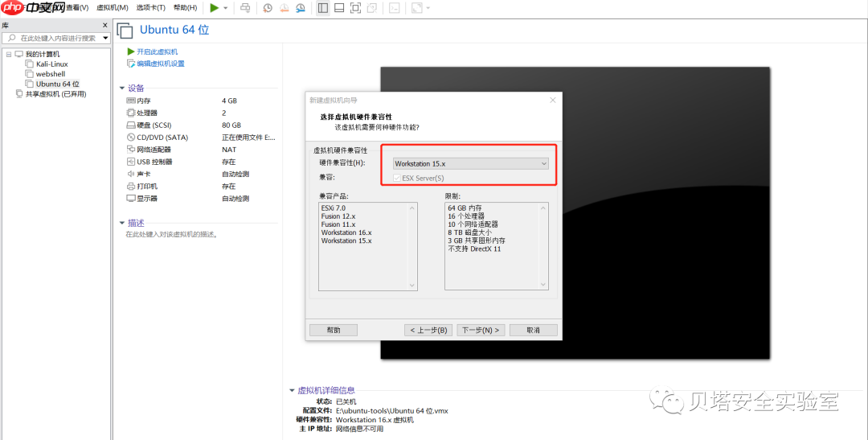The image size is (868, 440).
Task: Open 选项卡(T) menu
Action: (150, 8)
